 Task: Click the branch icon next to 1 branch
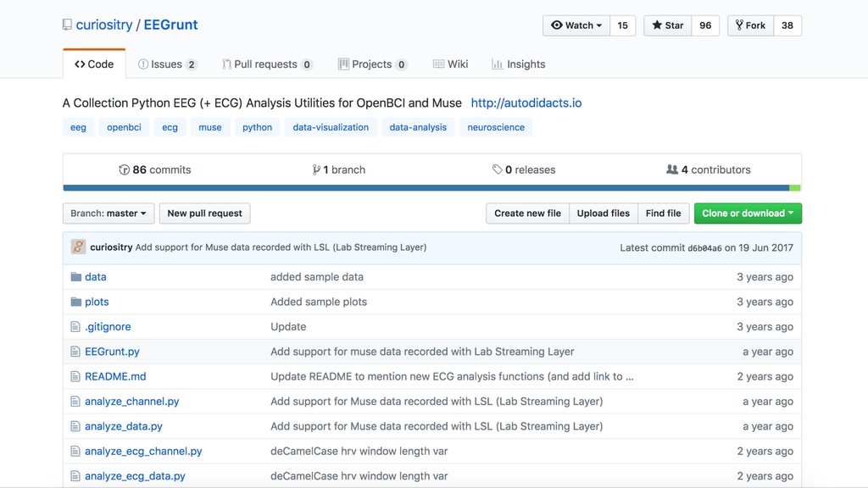click(x=316, y=170)
